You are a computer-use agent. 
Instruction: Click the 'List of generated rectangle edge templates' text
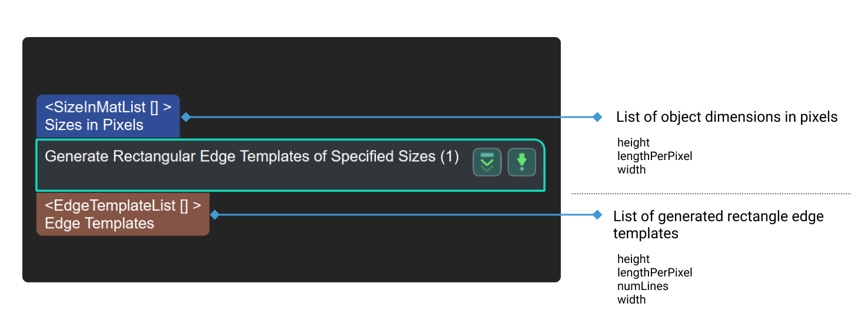click(x=718, y=225)
